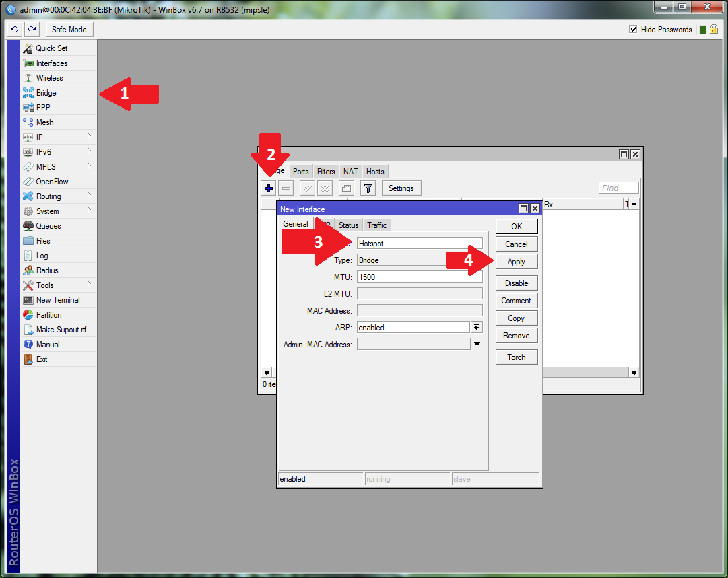This screenshot has width=728, height=578.
Task: Open Queues from sidebar
Action: [59, 226]
